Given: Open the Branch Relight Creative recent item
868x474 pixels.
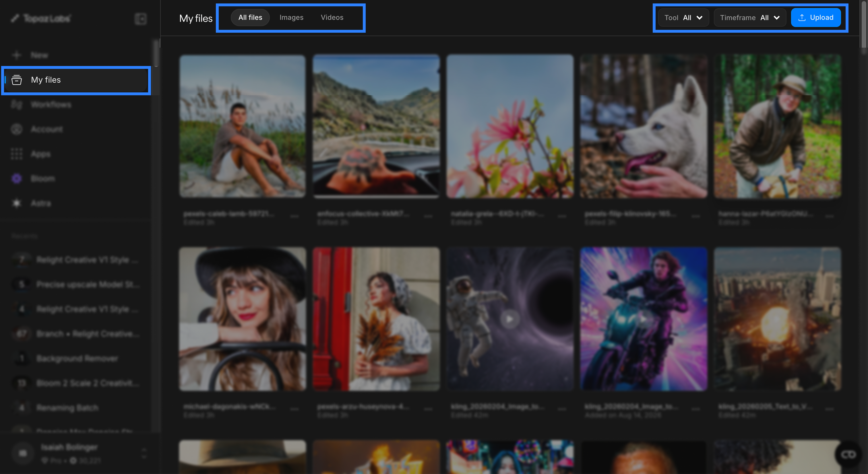Looking at the screenshot, I should [76, 333].
